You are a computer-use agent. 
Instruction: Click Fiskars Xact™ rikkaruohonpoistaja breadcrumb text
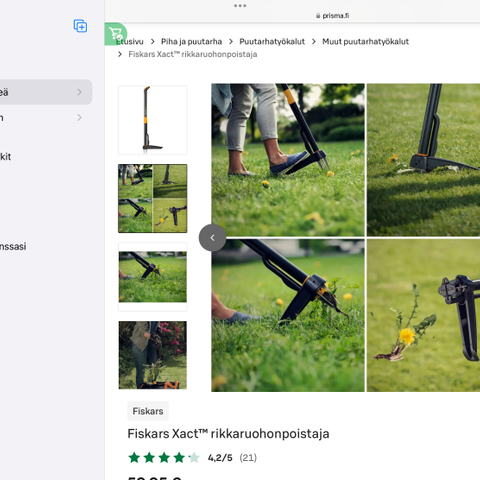[193, 54]
